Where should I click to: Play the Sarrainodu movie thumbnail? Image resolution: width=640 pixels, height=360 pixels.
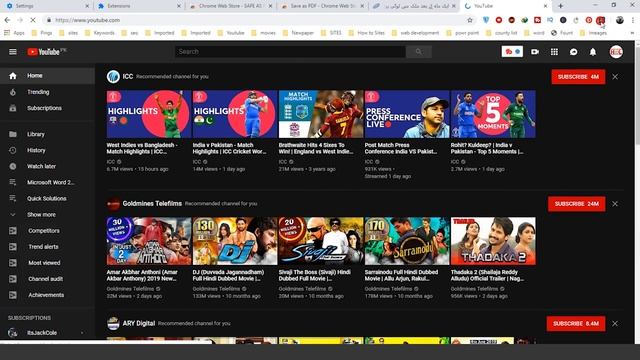tap(407, 241)
